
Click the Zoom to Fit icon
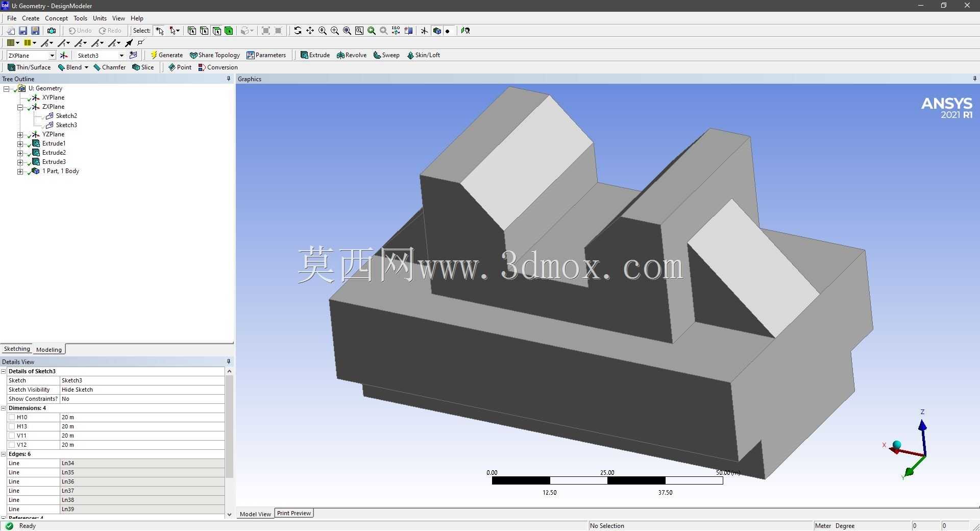(347, 31)
